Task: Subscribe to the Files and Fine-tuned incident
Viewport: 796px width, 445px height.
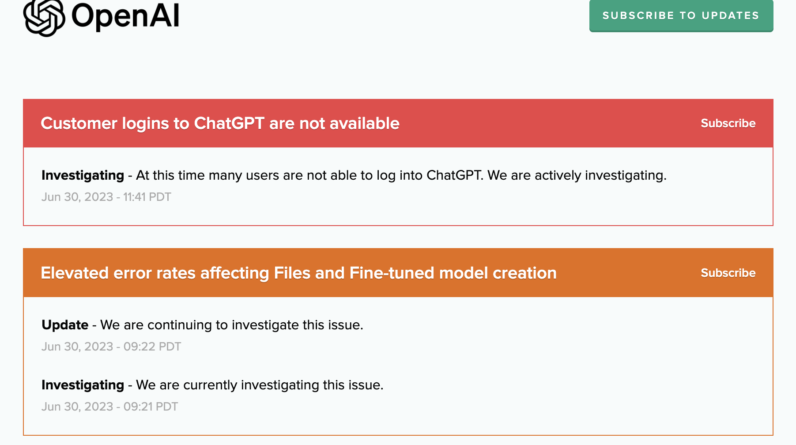Action: [x=727, y=273]
